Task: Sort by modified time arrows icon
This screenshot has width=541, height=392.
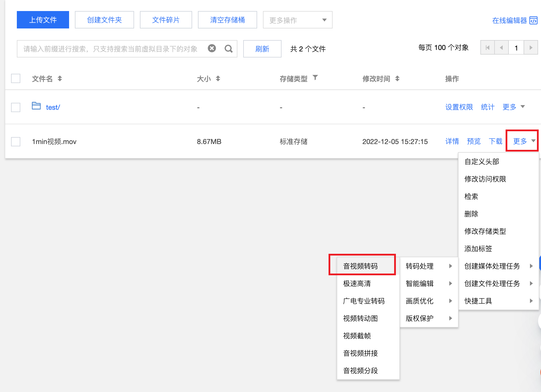Action: point(397,78)
